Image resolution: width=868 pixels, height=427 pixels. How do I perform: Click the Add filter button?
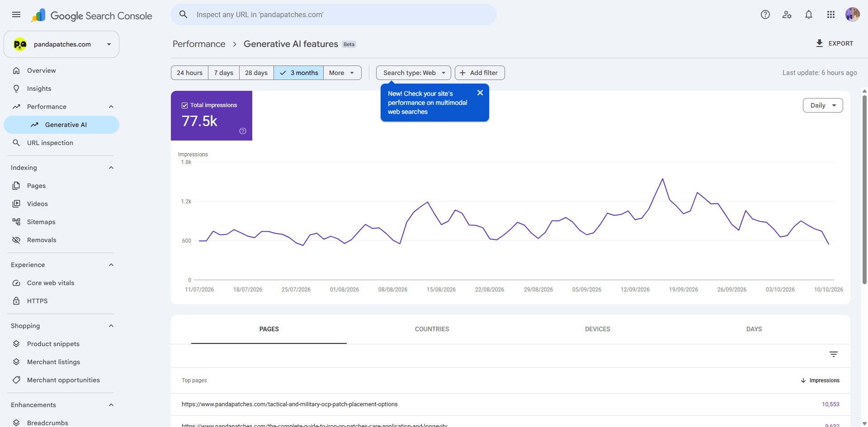(480, 73)
